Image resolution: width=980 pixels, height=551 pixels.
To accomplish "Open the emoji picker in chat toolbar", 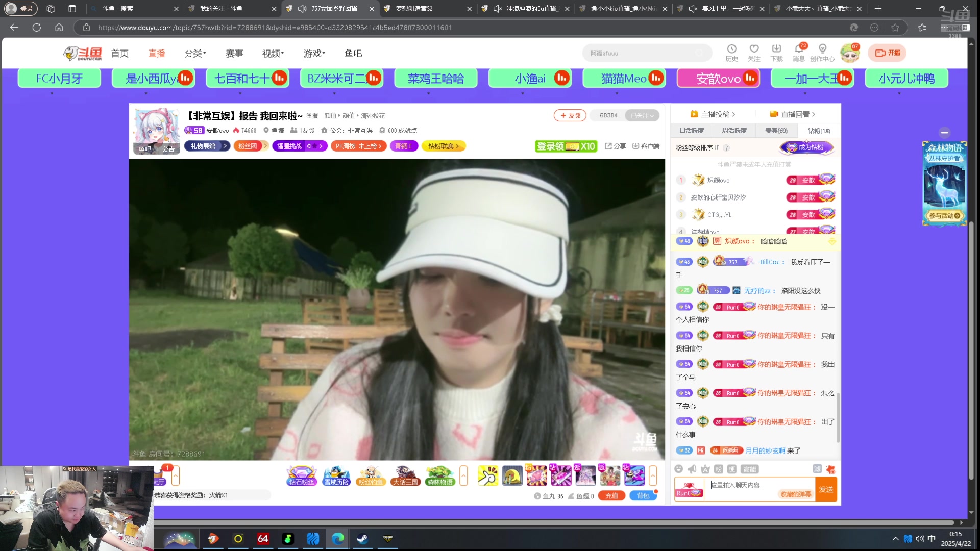I will (x=678, y=469).
